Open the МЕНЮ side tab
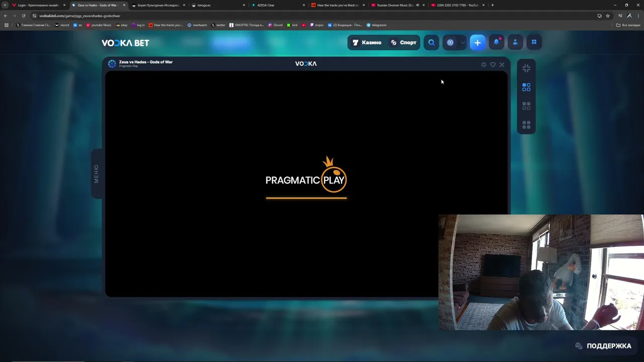Image resolution: width=644 pixels, height=362 pixels. pyautogui.click(x=96, y=173)
